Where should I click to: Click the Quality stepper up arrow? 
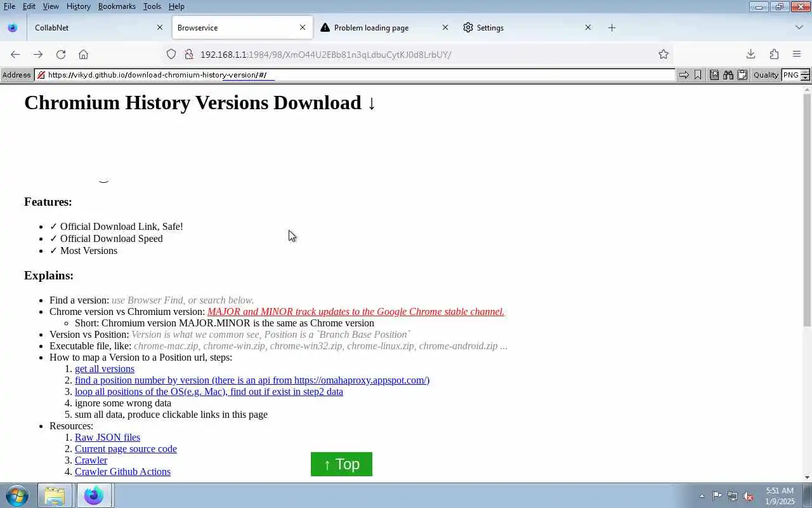(805, 72)
